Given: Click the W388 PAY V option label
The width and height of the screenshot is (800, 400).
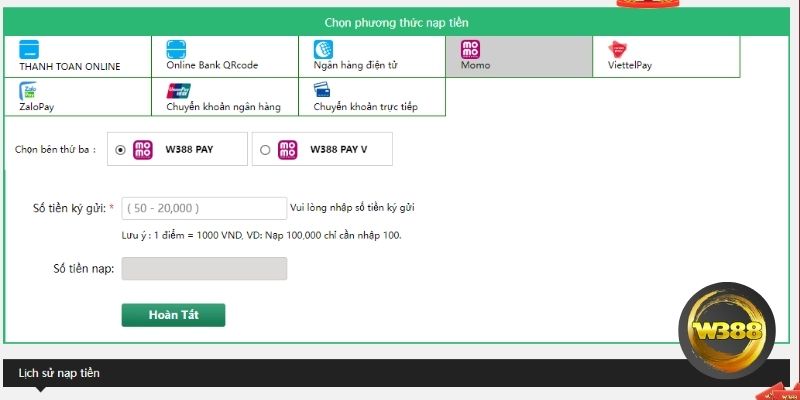Looking at the screenshot, I should coord(338,150).
